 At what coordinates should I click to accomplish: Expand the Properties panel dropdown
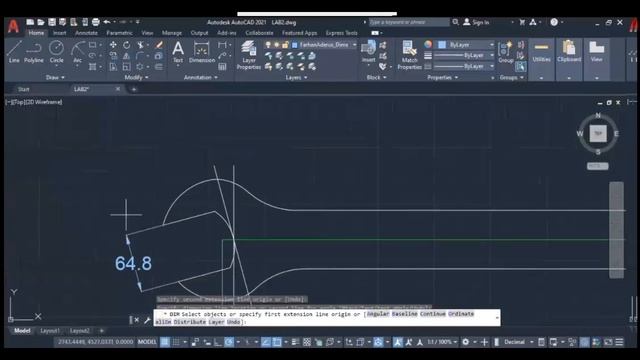pyautogui.click(x=443, y=77)
